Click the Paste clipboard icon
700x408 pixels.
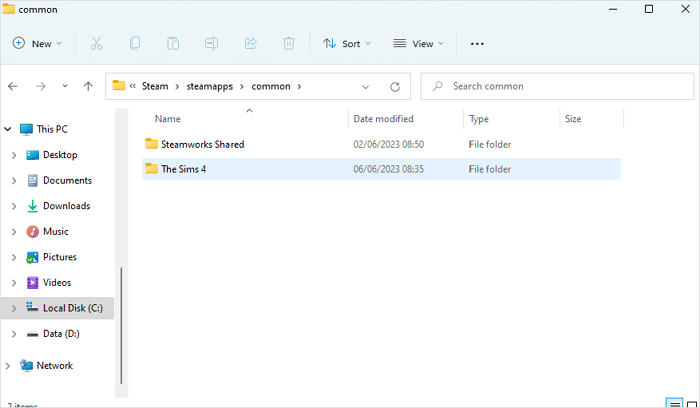(173, 44)
